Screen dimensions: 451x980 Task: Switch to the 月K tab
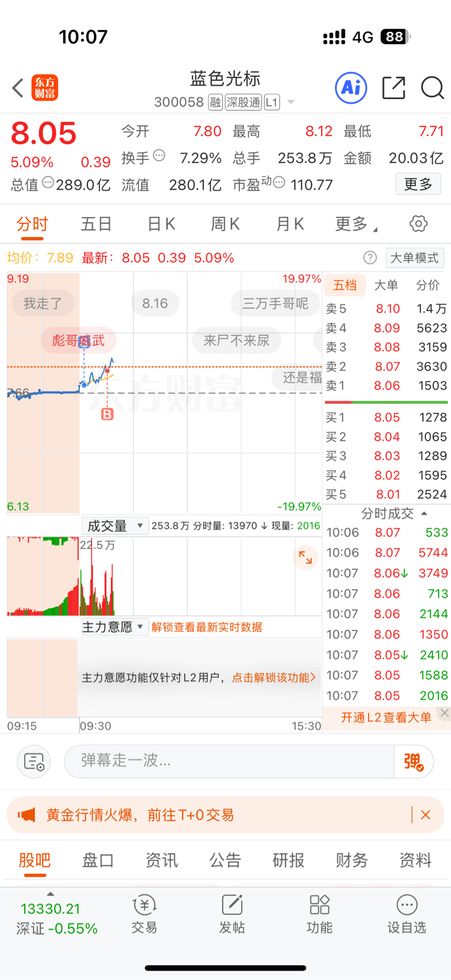[290, 224]
